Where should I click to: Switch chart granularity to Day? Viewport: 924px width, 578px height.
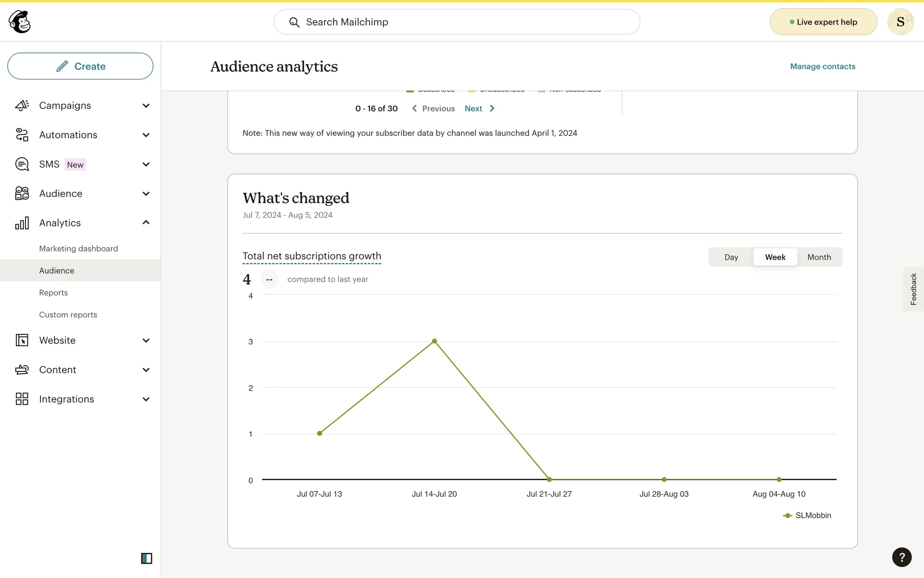731,257
